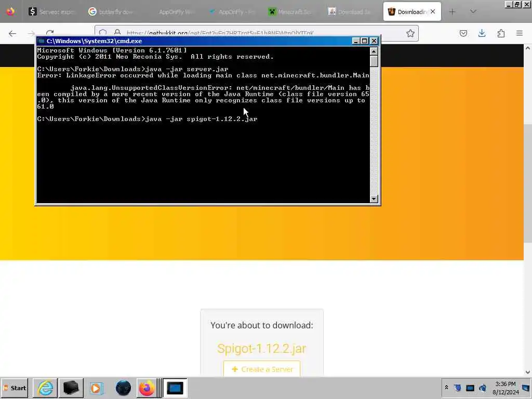Maximize the cmd.exe window

[365, 41]
